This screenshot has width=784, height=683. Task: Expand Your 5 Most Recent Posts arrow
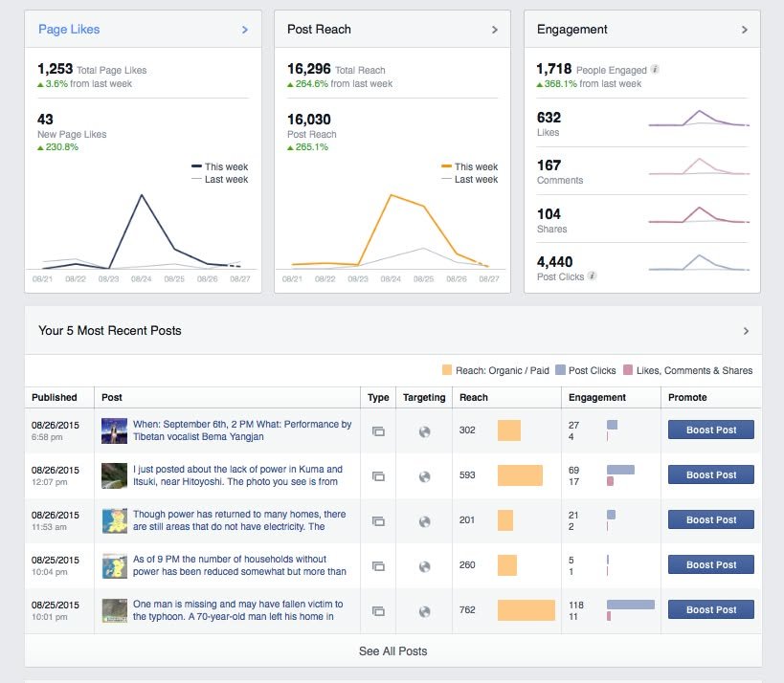point(747,331)
